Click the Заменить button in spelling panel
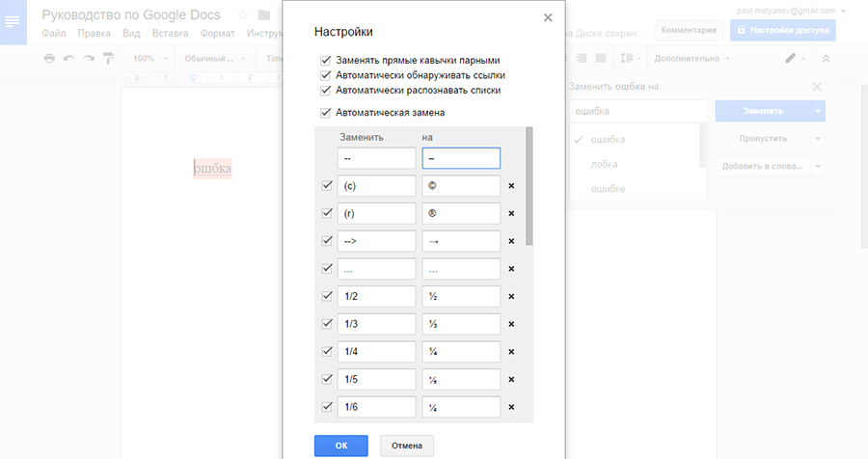This screenshot has height=459, width=868. 763,111
